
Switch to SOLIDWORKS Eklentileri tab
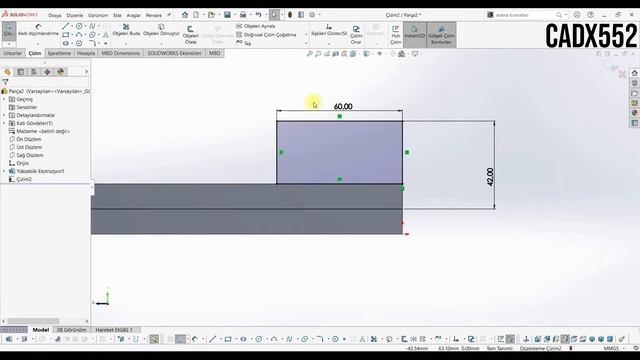click(x=174, y=53)
